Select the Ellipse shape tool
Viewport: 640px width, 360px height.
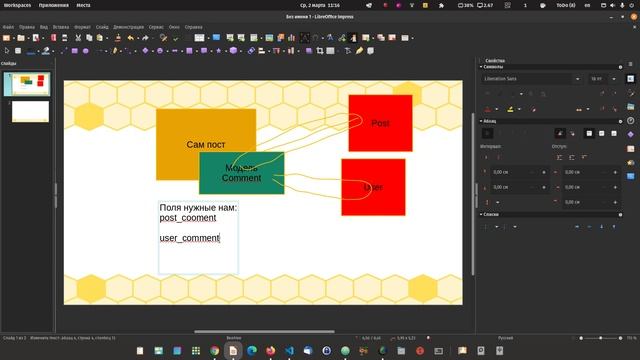(86, 51)
